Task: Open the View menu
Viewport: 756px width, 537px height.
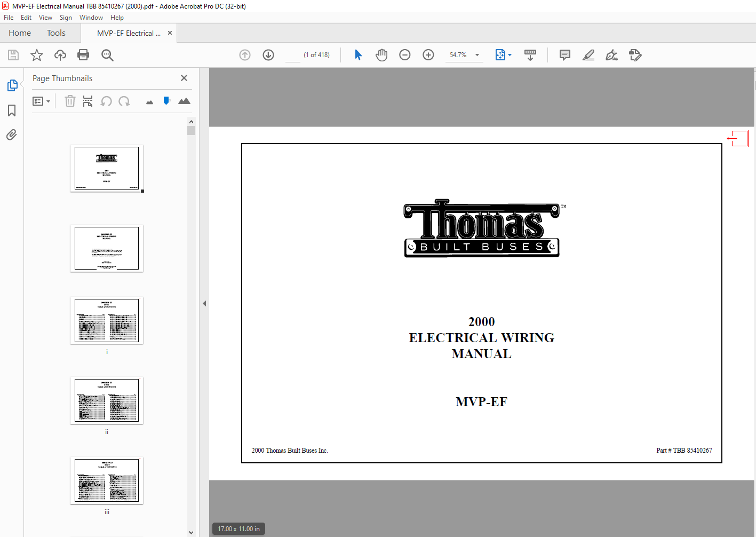Action: [45, 18]
